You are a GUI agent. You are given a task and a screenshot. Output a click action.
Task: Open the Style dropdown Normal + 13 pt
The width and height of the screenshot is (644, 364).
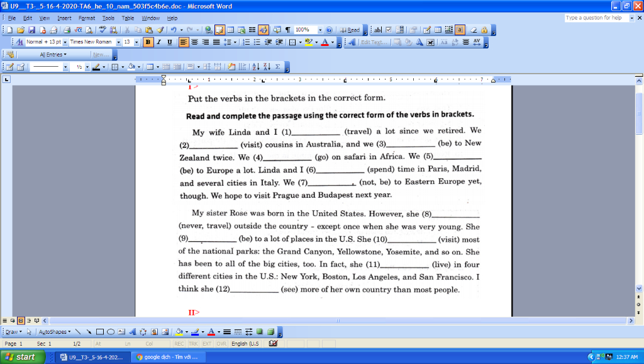(65, 42)
